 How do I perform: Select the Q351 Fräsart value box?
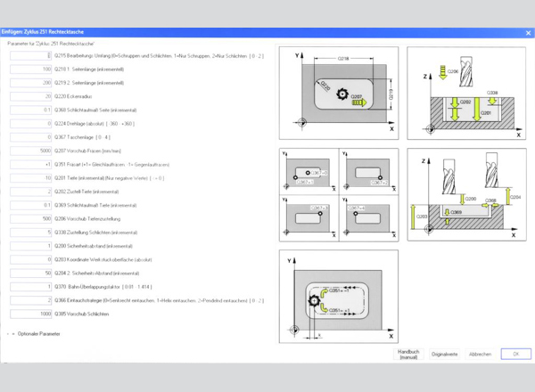[31, 164]
